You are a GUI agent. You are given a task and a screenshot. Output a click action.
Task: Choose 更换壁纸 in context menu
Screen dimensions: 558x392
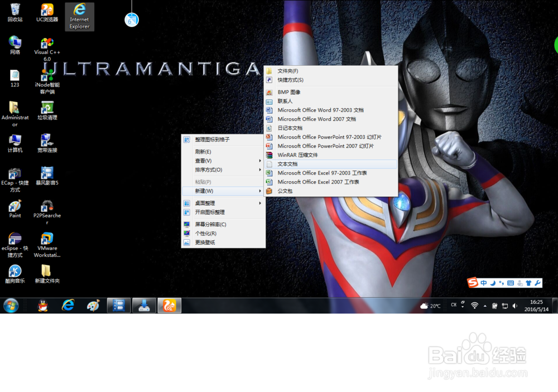click(224, 242)
